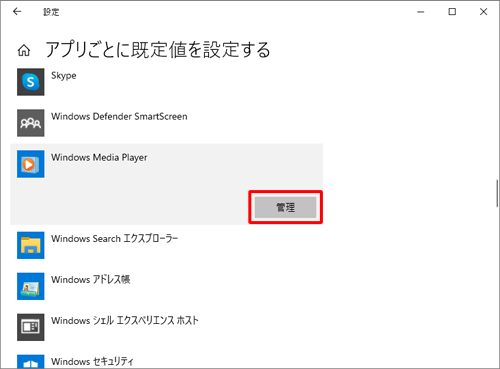Click the Windows セキュリティ shield icon

point(31,362)
